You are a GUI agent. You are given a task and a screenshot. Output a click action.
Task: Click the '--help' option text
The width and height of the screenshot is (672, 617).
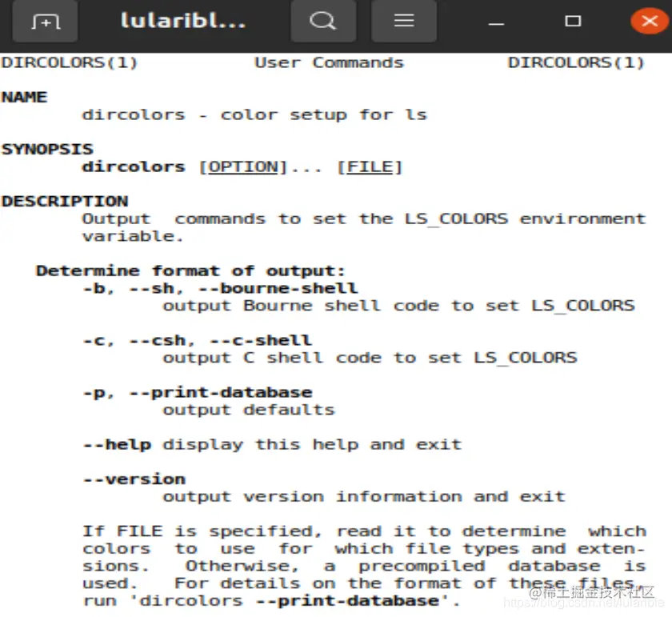point(117,444)
